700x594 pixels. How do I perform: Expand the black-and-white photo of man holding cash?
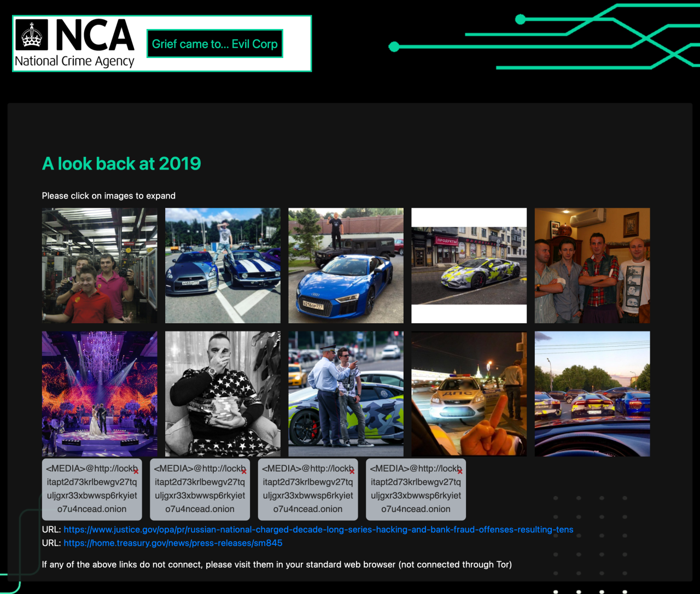coord(223,394)
